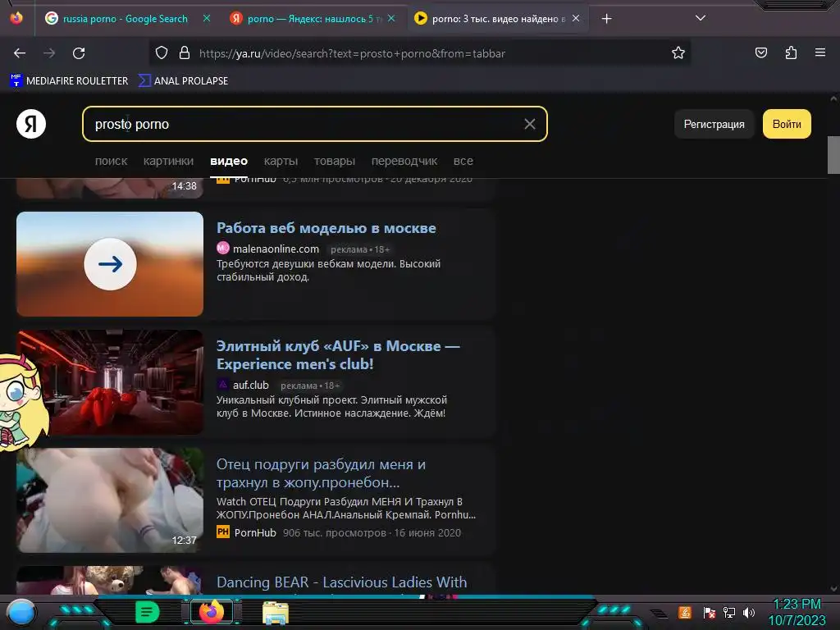Close the active video search tab
The width and height of the screenshot is (840, 630).
(x=576, y=19)
